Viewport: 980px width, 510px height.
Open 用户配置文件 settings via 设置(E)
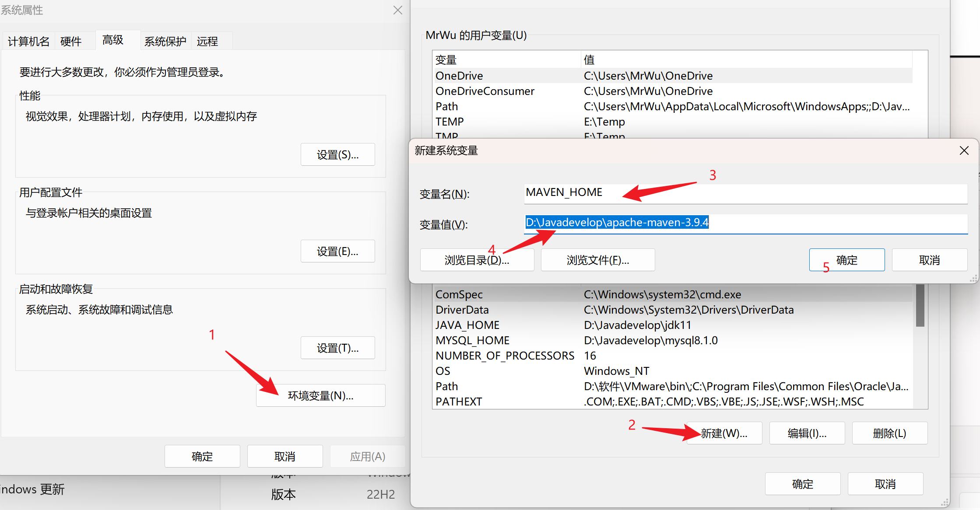(x=337, y=251)
